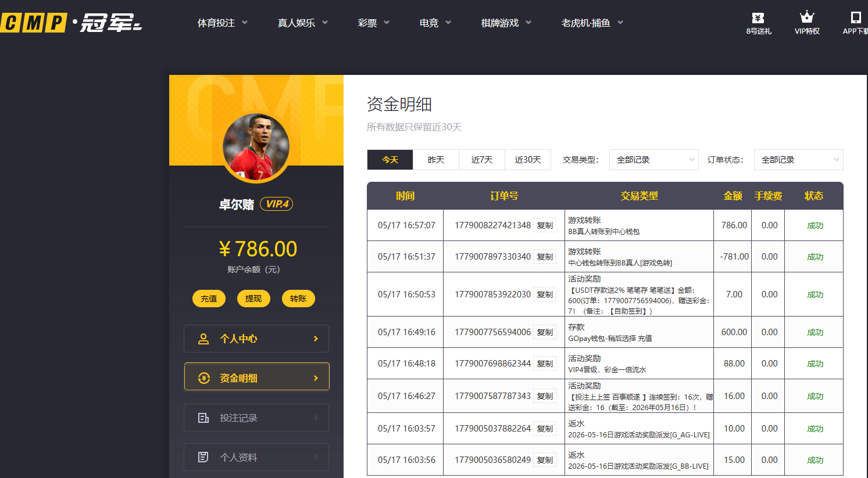Click the CMP 冠军 logo

click(71, 23)
